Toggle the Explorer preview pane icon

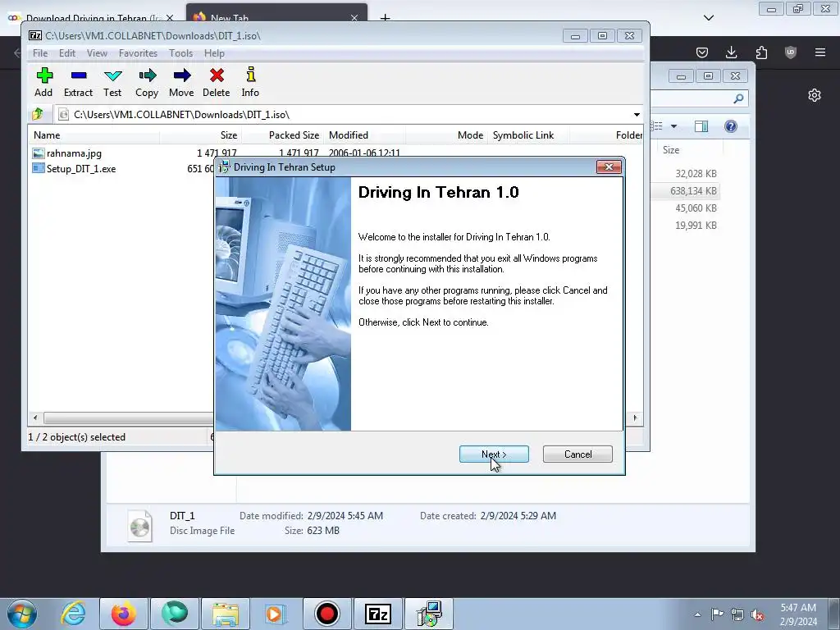click(701, 126)
